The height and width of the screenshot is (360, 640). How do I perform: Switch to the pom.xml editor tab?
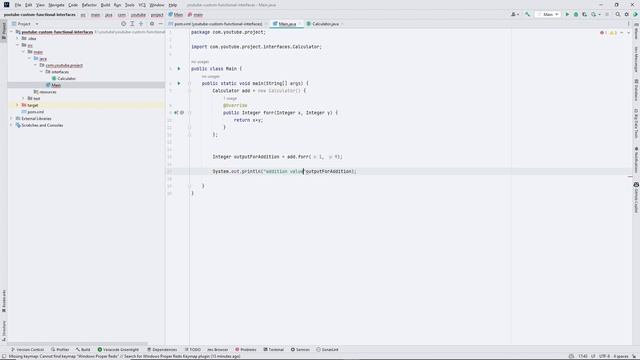click(218, 24)
